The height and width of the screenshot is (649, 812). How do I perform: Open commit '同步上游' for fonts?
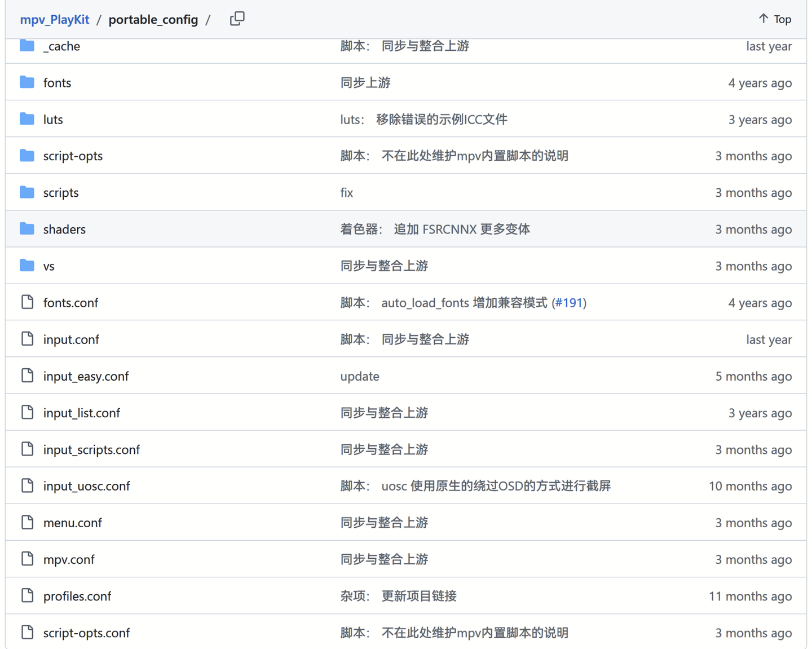(365, 83)
